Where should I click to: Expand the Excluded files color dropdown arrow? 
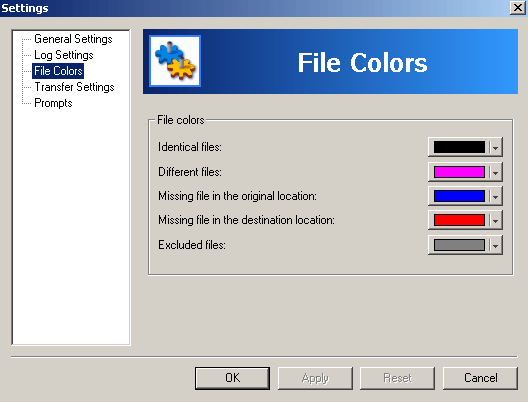tap(495, 245)
